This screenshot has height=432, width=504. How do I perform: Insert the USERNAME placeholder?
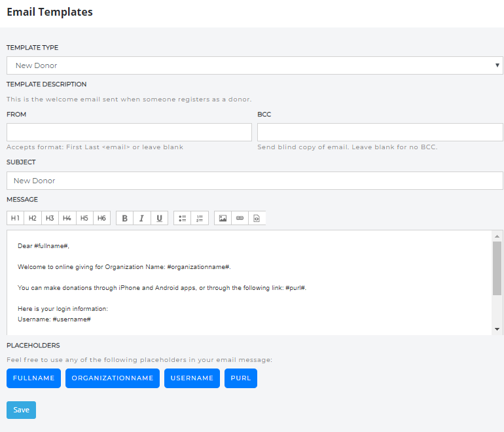(192, 378)
